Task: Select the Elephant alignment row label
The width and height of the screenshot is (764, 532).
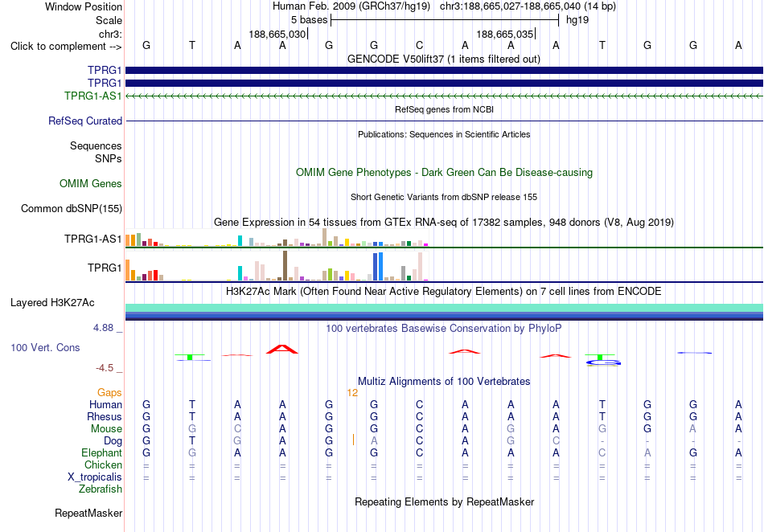Action: (x=101, y=452)
